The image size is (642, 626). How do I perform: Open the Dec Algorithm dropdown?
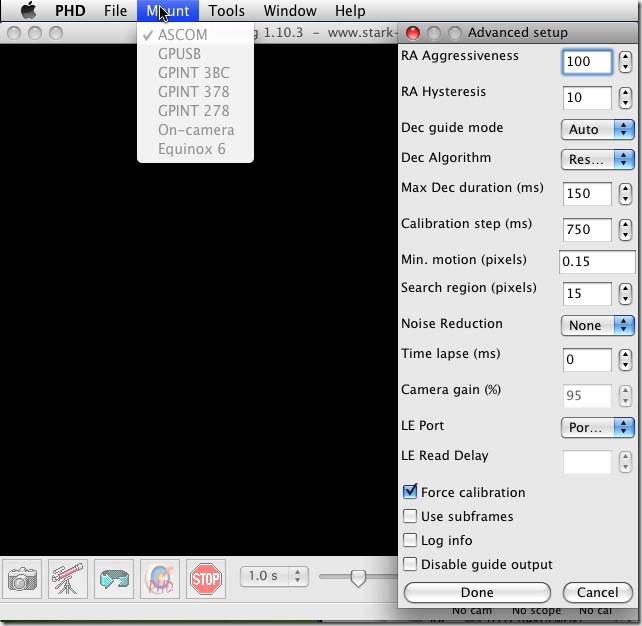pos(597,159)
